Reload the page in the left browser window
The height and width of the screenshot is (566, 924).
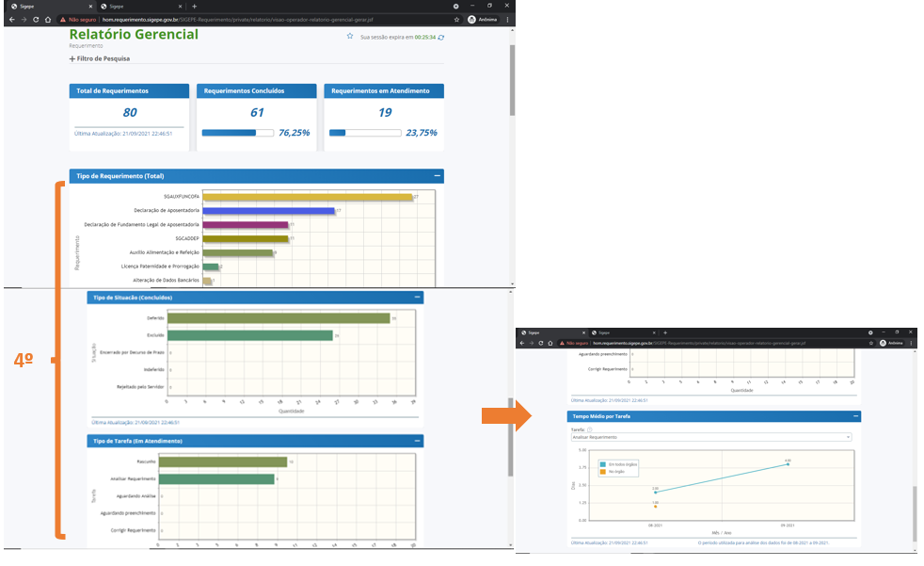[x=35, y=19]
